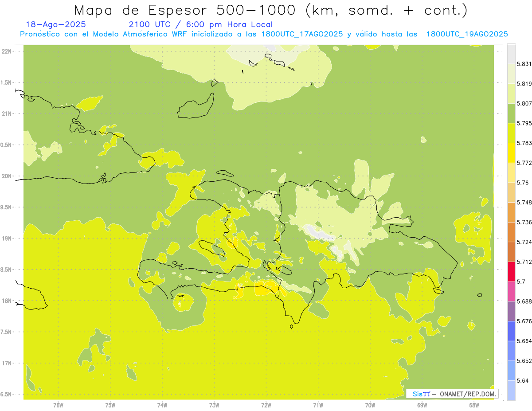532x411 pixels.
Task: Click the 5.819 legend value
Action: [524, 84]
